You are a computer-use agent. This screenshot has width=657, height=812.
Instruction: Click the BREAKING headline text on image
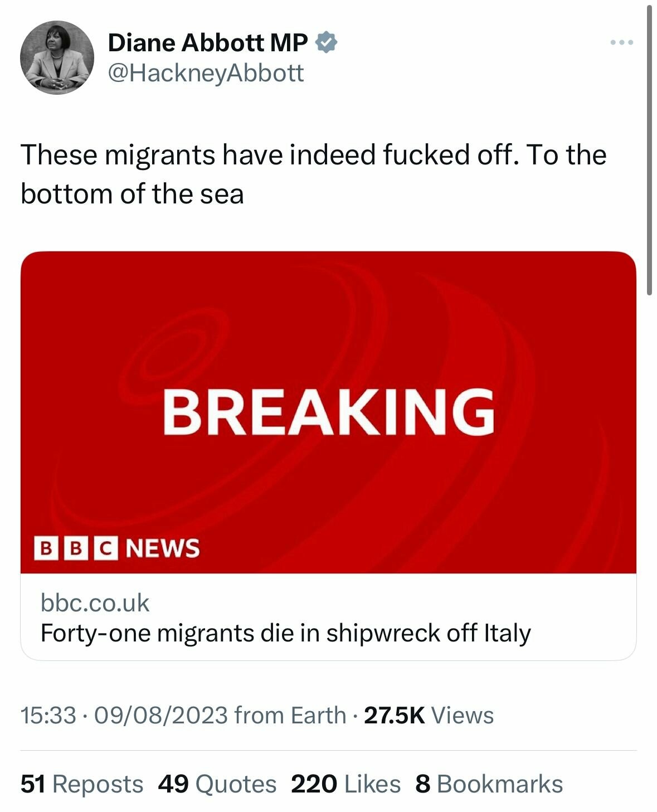tap(328, 411)
